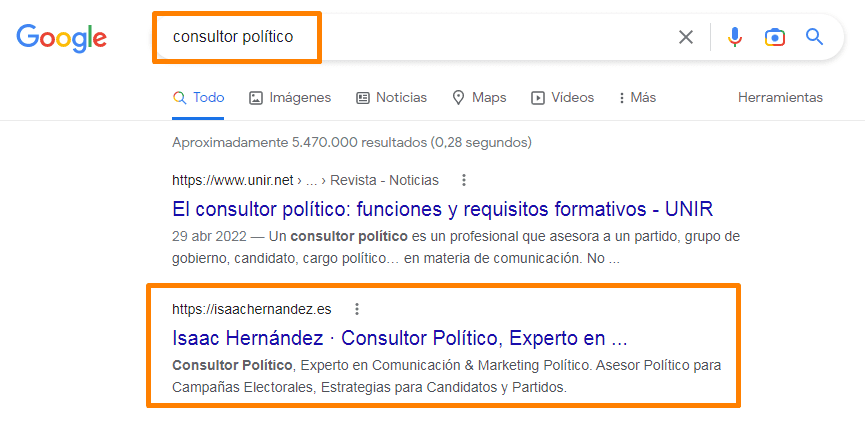Open three-dot menu beside isaachernandez.es result
Viewport: 865px width, 426px height.
coord(356,308)
